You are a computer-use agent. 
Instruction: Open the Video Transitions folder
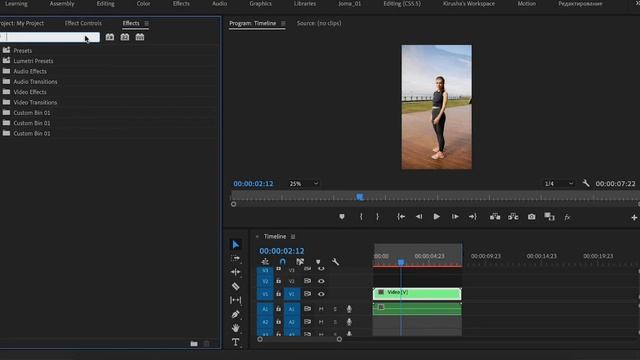point(35,102)
